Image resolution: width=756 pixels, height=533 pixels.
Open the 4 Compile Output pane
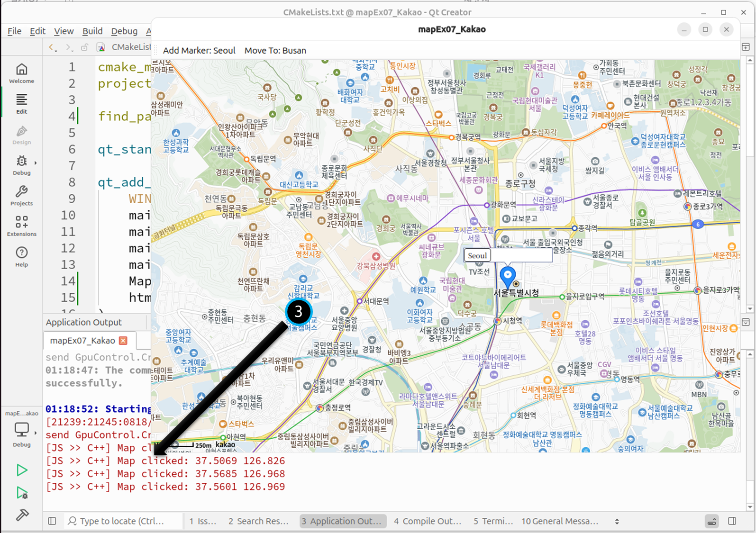428,521
